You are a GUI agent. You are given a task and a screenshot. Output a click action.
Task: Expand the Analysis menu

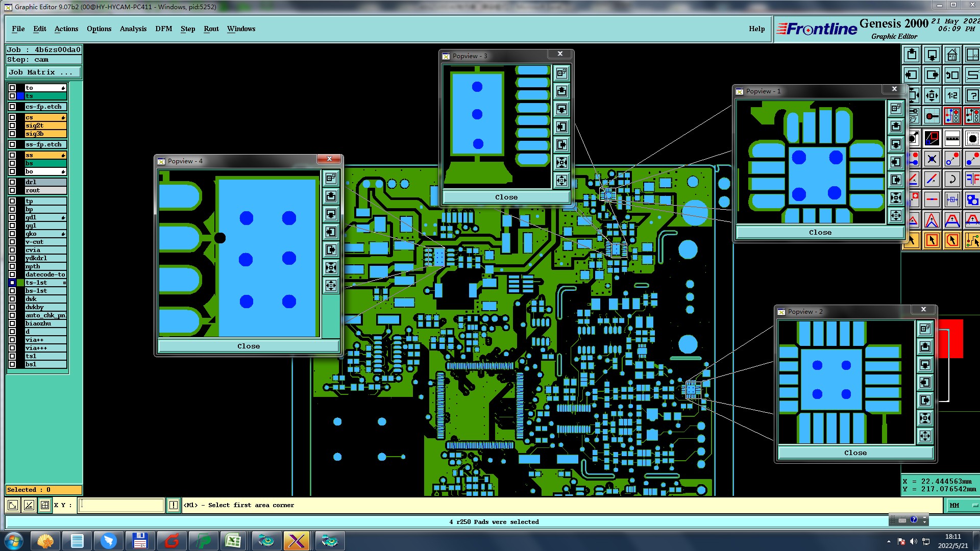click(133, 29)
